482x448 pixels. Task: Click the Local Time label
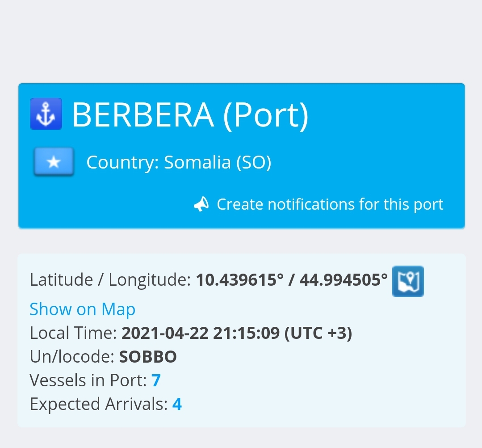tap(73, 333)
